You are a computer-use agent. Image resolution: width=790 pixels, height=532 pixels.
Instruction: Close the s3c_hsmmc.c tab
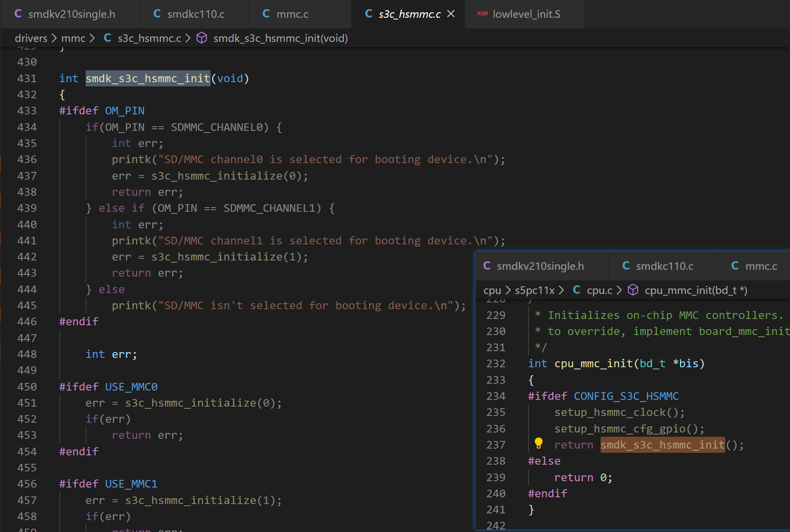[451, 14]
